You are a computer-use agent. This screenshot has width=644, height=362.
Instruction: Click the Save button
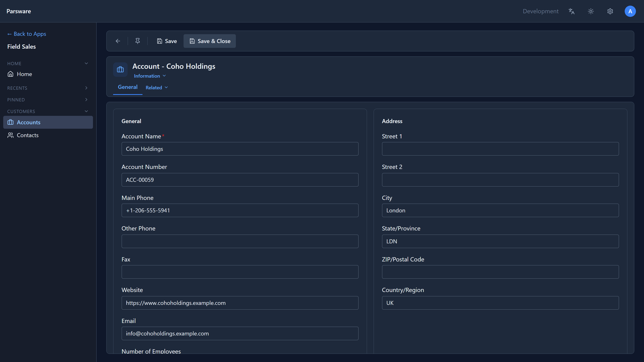coord(167,41)
